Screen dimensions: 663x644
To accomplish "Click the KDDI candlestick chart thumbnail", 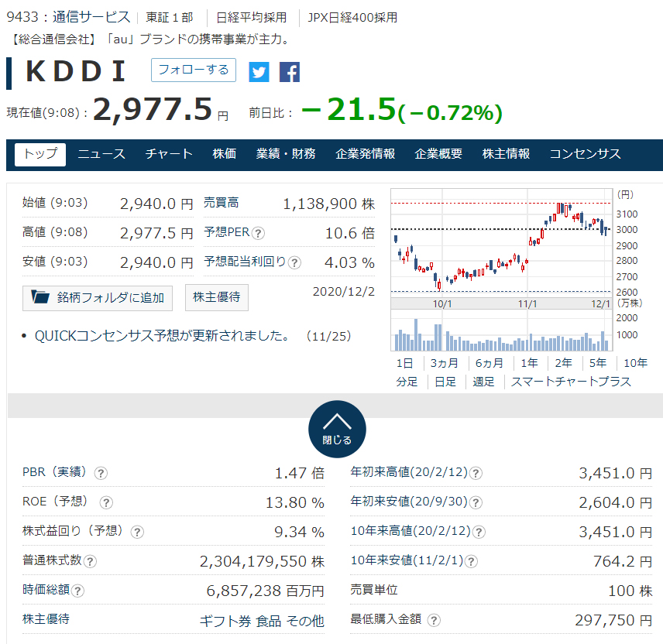I will click(x=501, y=269).
